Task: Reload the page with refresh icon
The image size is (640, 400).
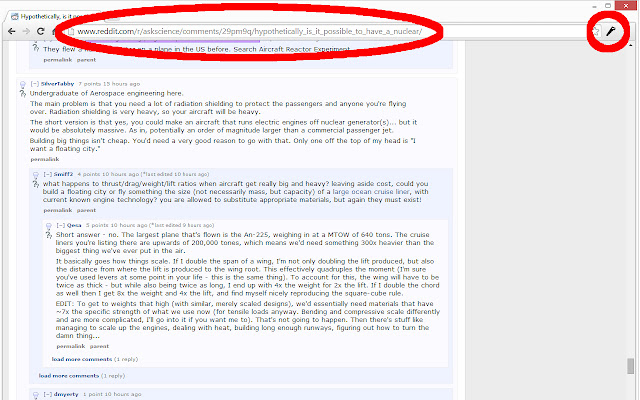Action: click(x=40, y=31)
